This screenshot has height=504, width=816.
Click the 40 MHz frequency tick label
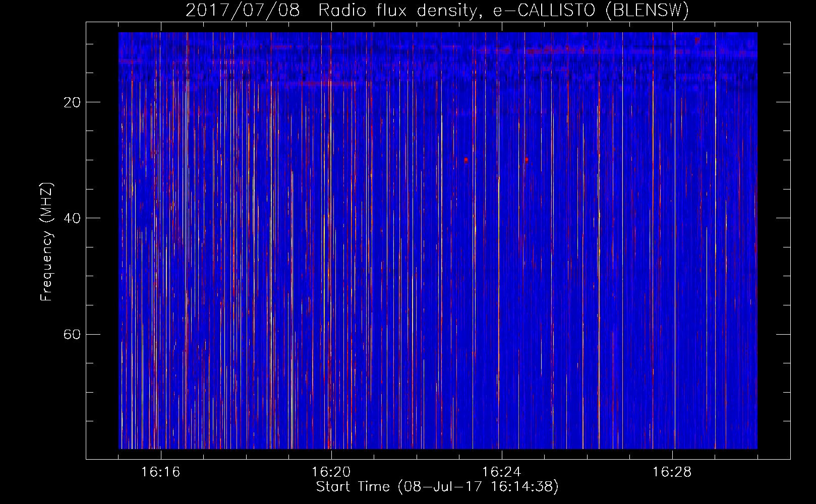pyautogui.click(x=72, y=219)
